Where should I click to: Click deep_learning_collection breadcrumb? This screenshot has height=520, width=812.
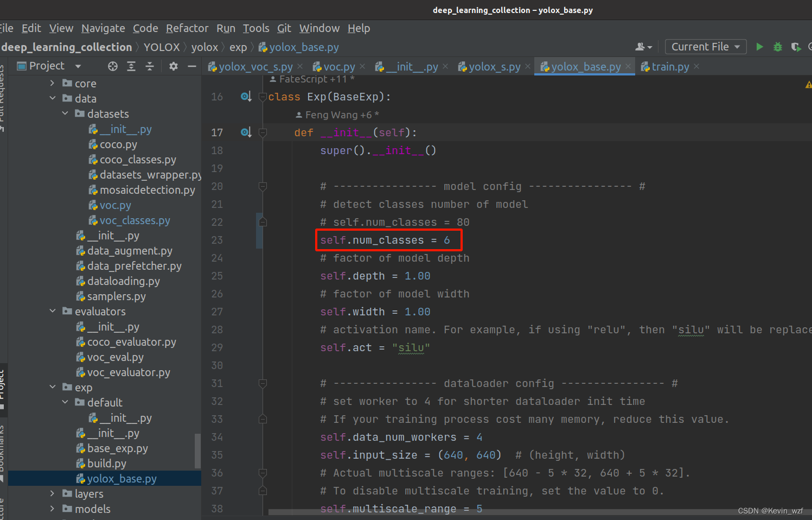pyautogui.click(x=67, y=47)
